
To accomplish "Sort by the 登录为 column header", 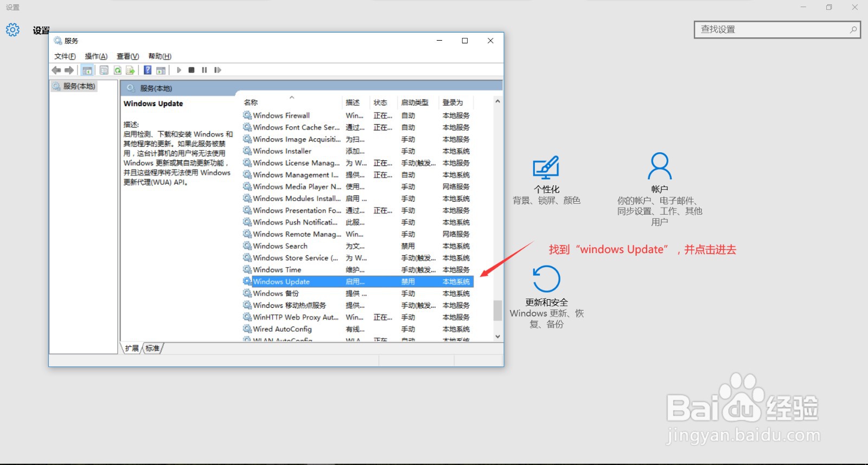I will [456, 102].
